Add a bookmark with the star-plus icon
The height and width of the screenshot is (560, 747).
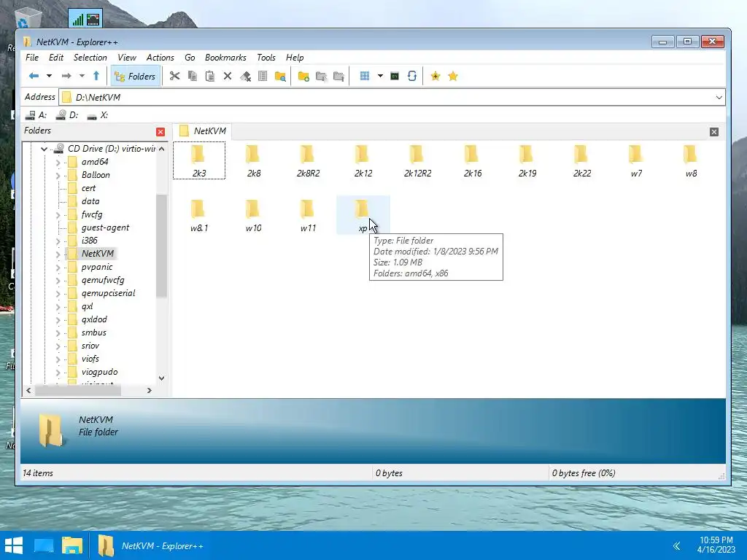(x=436, y=76)
